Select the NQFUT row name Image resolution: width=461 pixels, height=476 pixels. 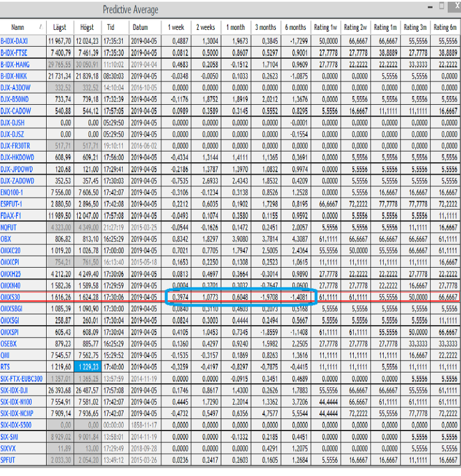pyautogui.click(x=8, y=228)
